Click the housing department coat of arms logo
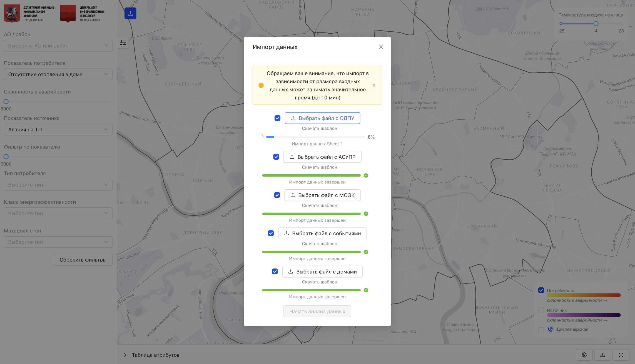635x364 pixels. tap(12, 13)
